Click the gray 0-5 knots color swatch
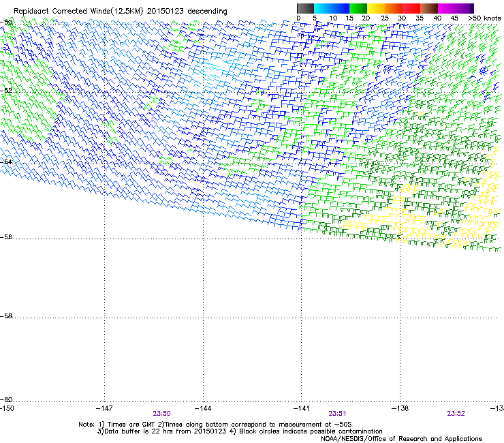Image resolution: width=504 pixels, height=443 pixels. click(305, 8)
